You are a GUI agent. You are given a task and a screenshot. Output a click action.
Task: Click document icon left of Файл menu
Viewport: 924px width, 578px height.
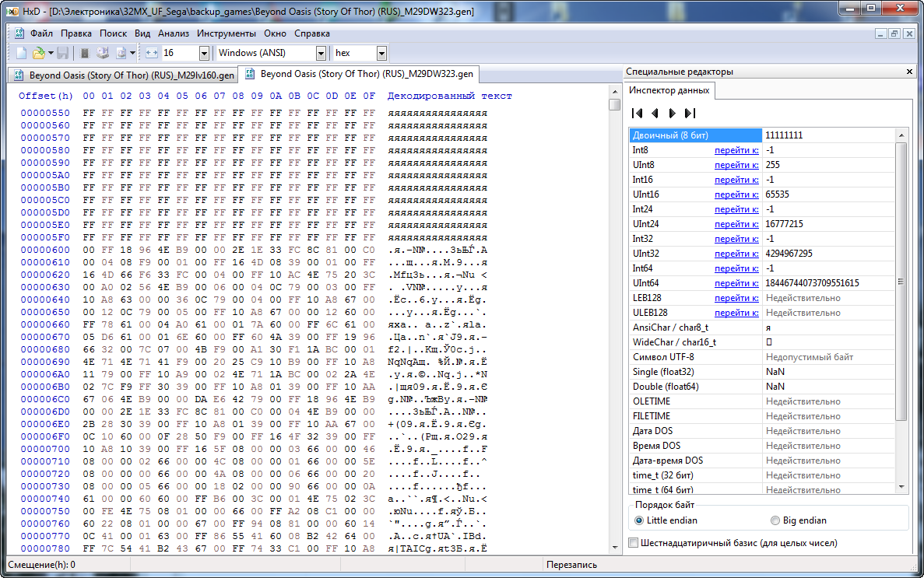(x=19, y=33)
